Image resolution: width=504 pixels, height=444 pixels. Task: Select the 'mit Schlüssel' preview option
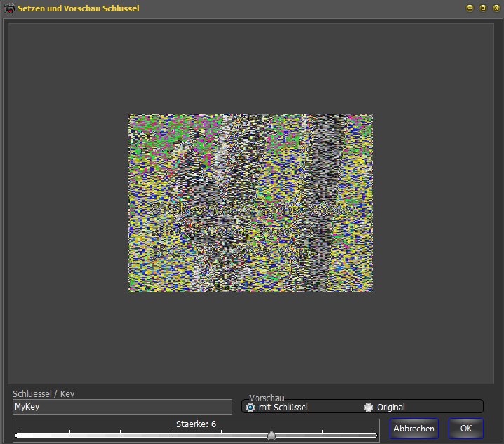point(251,408)
